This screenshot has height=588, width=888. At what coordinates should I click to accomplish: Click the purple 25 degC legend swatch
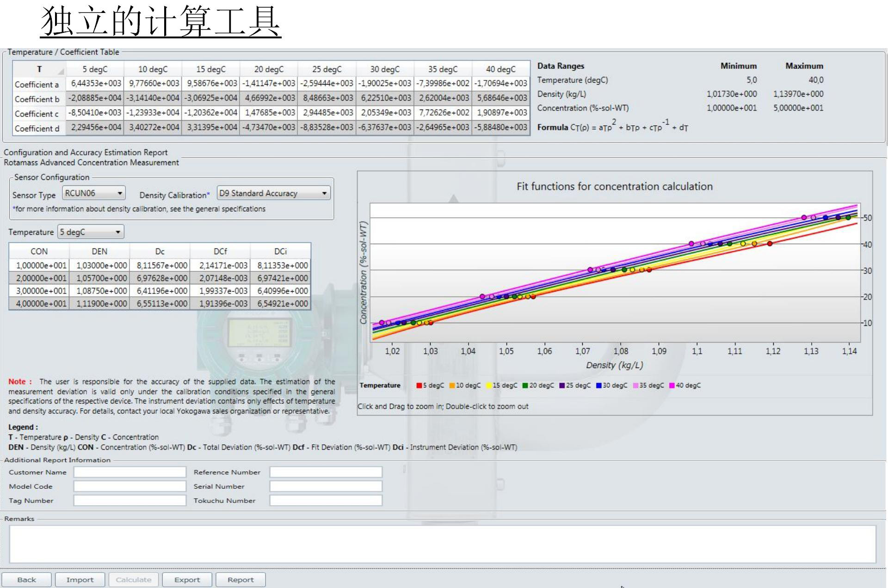pos(562,386)
